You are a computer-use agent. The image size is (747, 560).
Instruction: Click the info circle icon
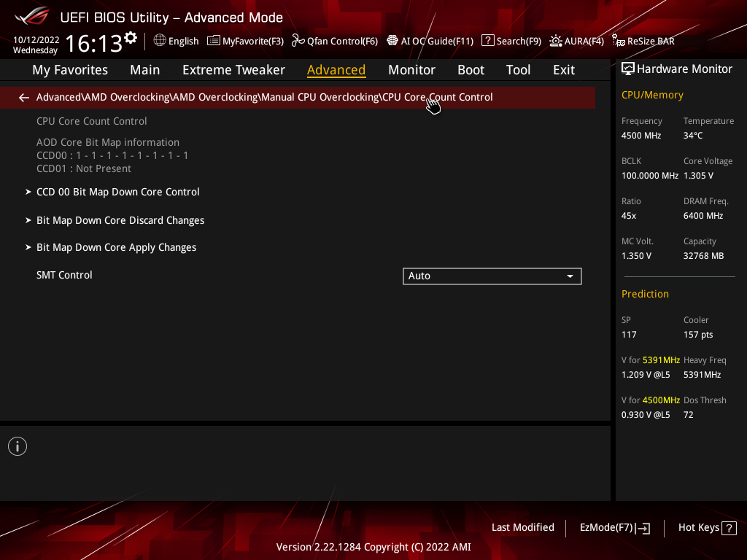pos(18,446)
